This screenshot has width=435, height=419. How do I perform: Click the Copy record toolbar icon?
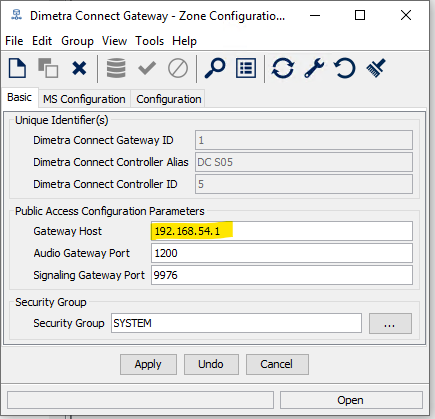click(48, 68)
